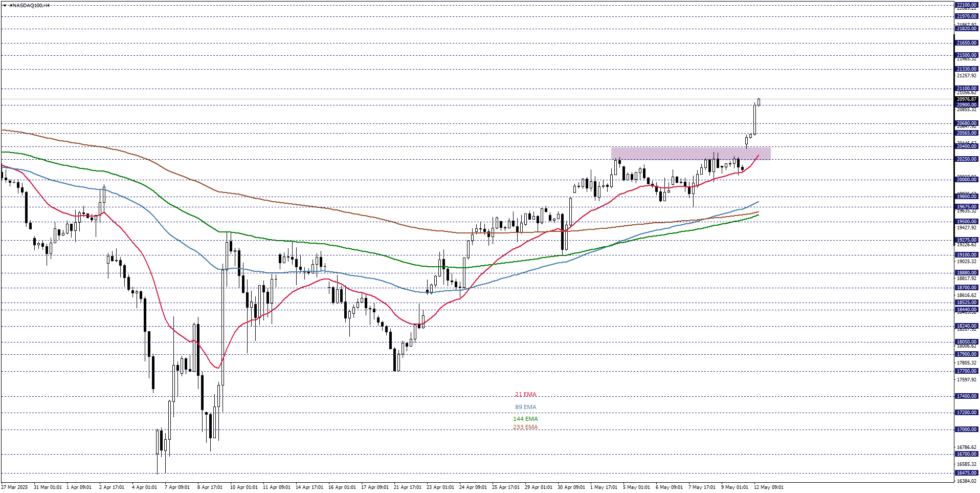The image size is (980, 493).
Task: Select the 17400.00 price level label
Action: (x=966, y=396)
